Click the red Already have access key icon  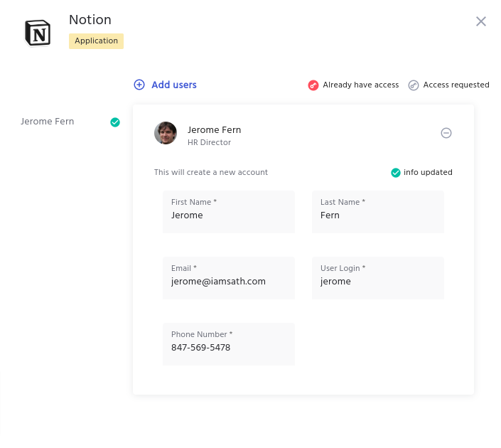coord(313,85)
